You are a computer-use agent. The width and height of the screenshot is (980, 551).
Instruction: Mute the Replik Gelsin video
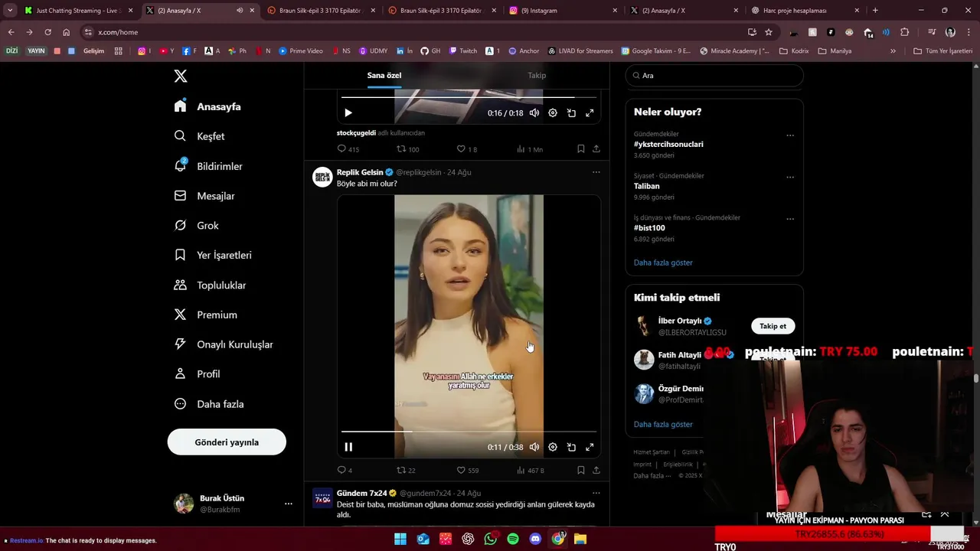(x=534, y=447)
